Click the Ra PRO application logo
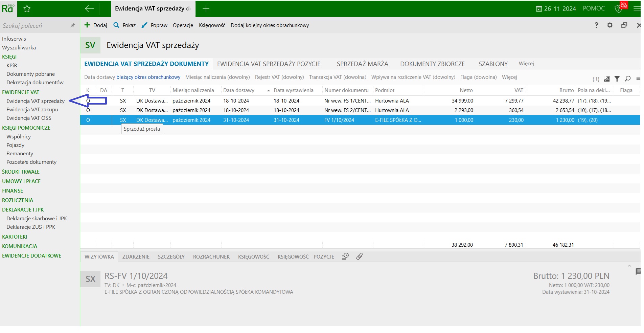This screenshot has width=644, height=333. click(8, 8)
